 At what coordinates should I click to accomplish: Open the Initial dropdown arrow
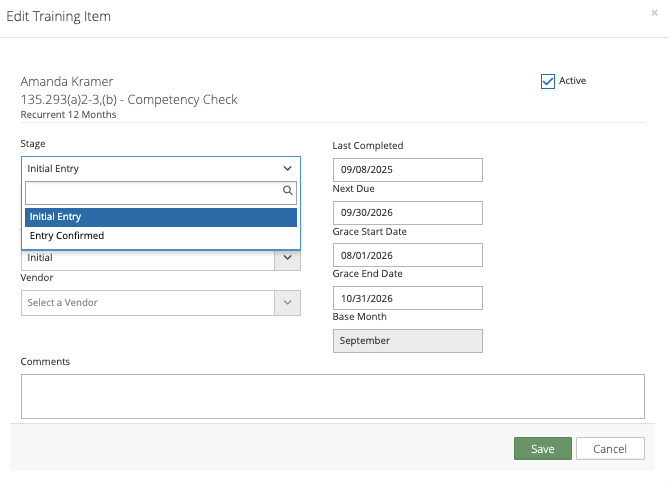point(288,258)
